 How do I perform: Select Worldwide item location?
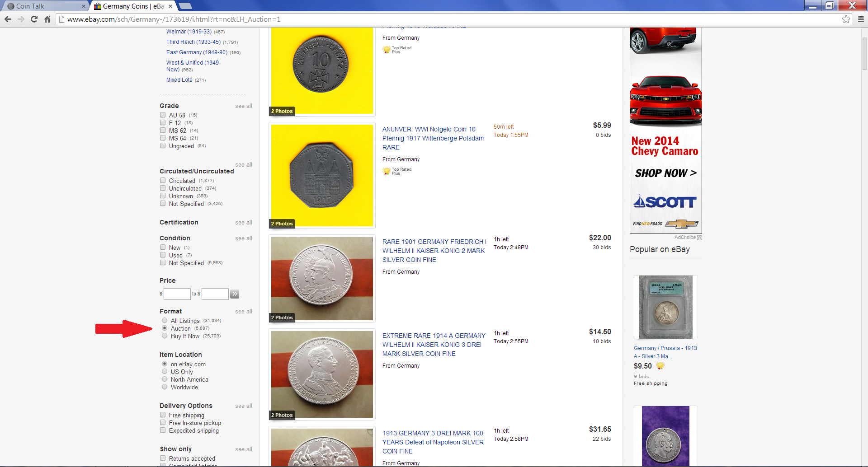[x=165, y=387]
